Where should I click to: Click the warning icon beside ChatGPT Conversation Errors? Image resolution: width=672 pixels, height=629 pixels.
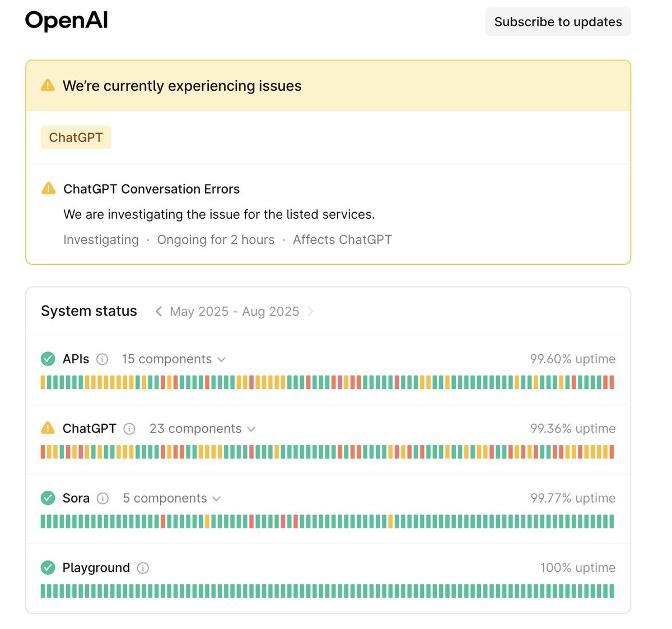click(49, 188)
